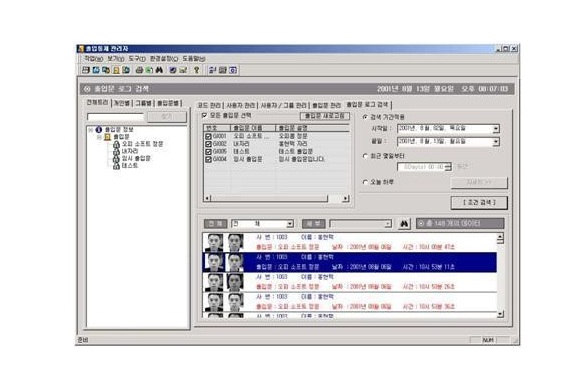The image size is (585, 387).
Task: Click the 조건 검색 search button
Action: point(479,202)
